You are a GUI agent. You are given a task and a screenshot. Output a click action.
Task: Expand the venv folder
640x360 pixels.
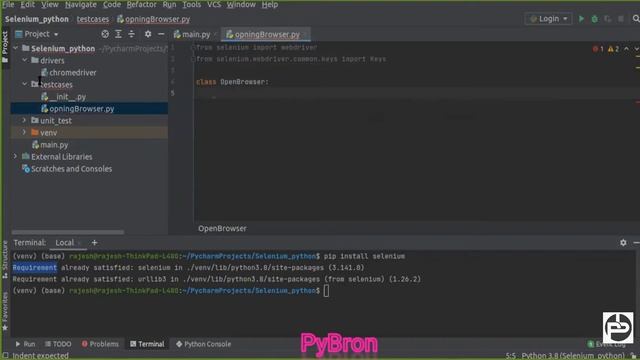tap(24, 132)
